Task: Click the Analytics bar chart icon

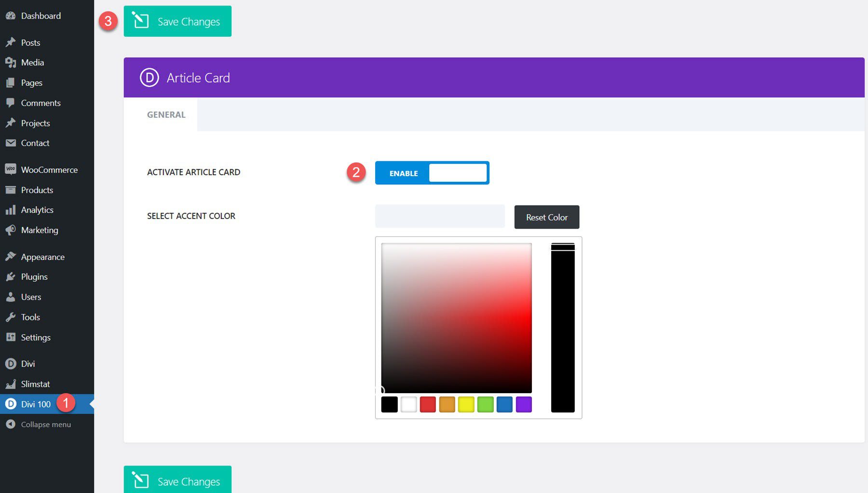Action: pos(11,210)
